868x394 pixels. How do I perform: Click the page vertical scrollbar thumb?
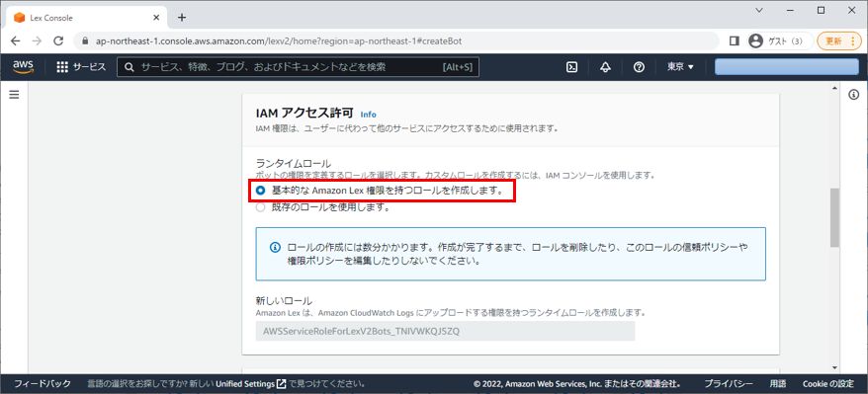click(834, 217)
